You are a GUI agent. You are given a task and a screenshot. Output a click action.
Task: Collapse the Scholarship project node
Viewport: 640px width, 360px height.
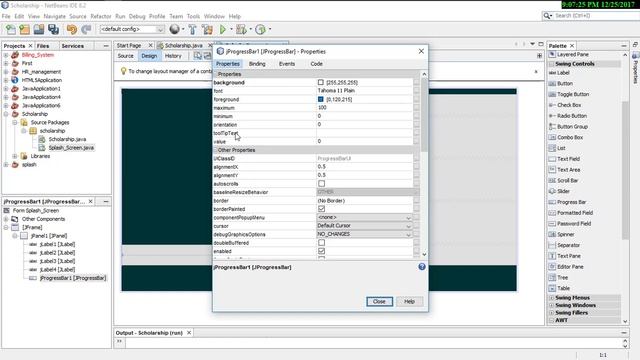[x=6, y=114]
